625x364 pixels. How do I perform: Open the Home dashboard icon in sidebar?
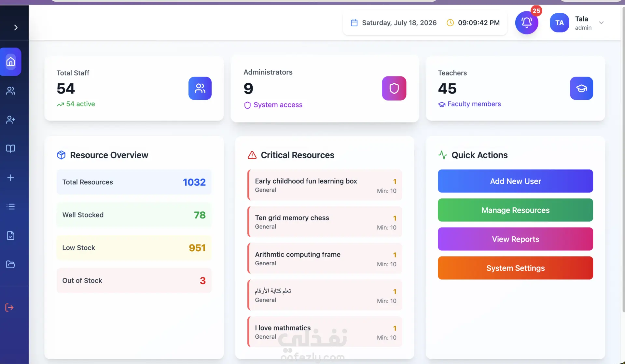coord(11,62)
